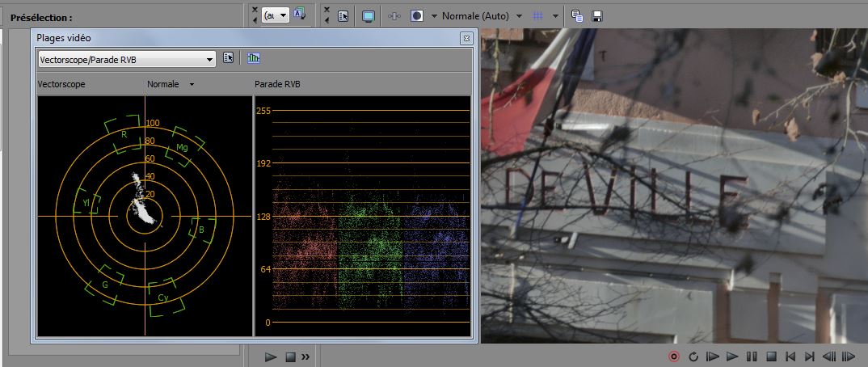Click play from start button
The height and width of the screenshot is (367, 868).
[x=713, y=356]
